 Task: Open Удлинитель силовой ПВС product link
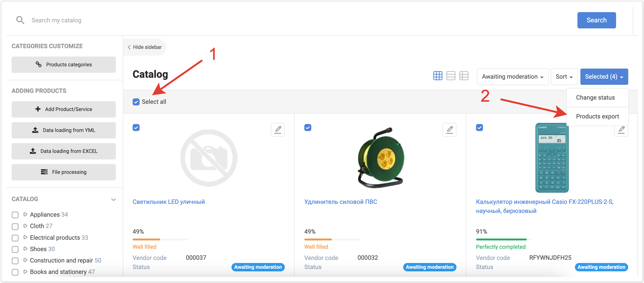[x=341, y=202]
